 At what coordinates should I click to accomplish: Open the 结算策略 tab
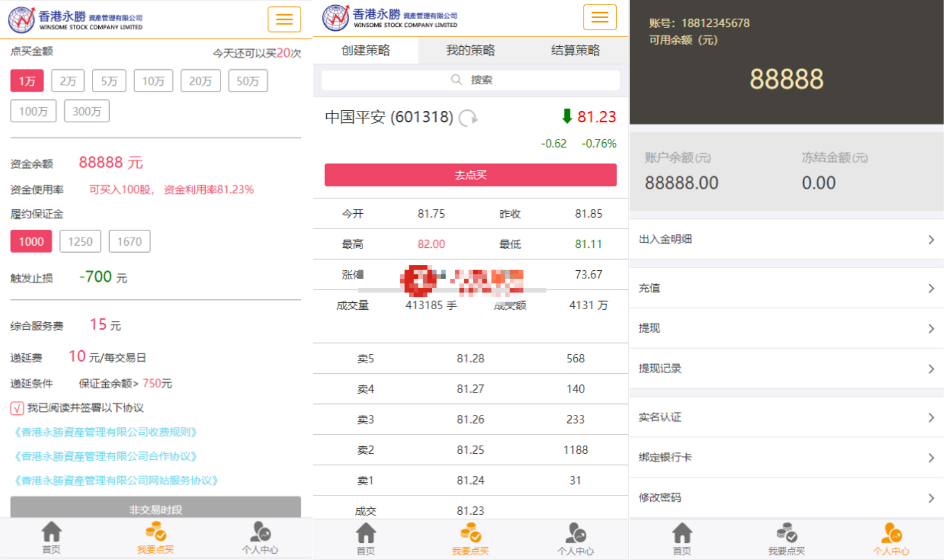(x=574, y=50)
